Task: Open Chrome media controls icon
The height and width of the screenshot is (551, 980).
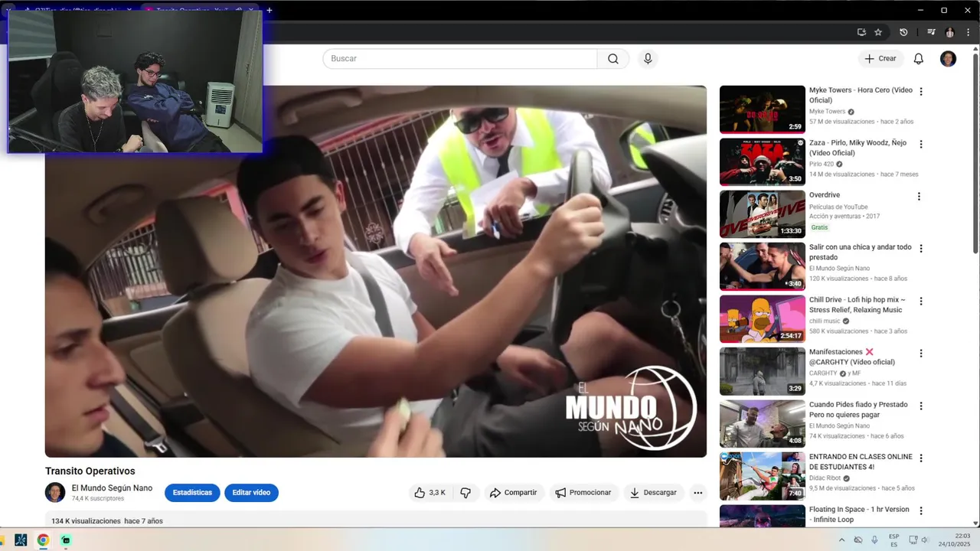Action: tap(931, 32)
